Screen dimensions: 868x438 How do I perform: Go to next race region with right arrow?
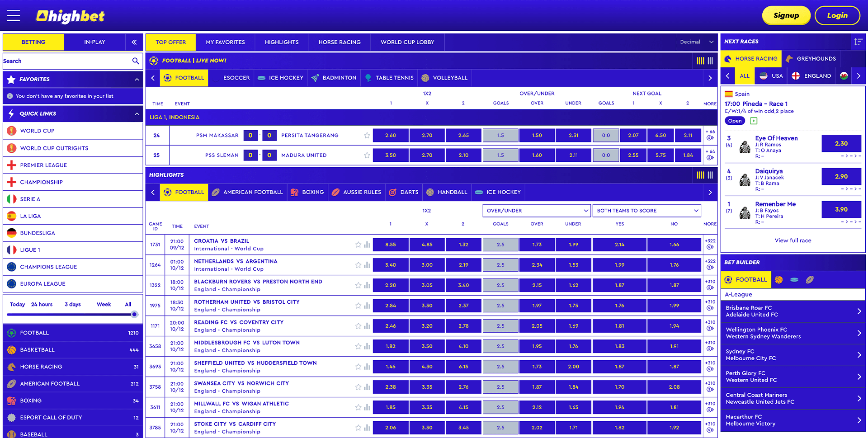coord(859,76)
